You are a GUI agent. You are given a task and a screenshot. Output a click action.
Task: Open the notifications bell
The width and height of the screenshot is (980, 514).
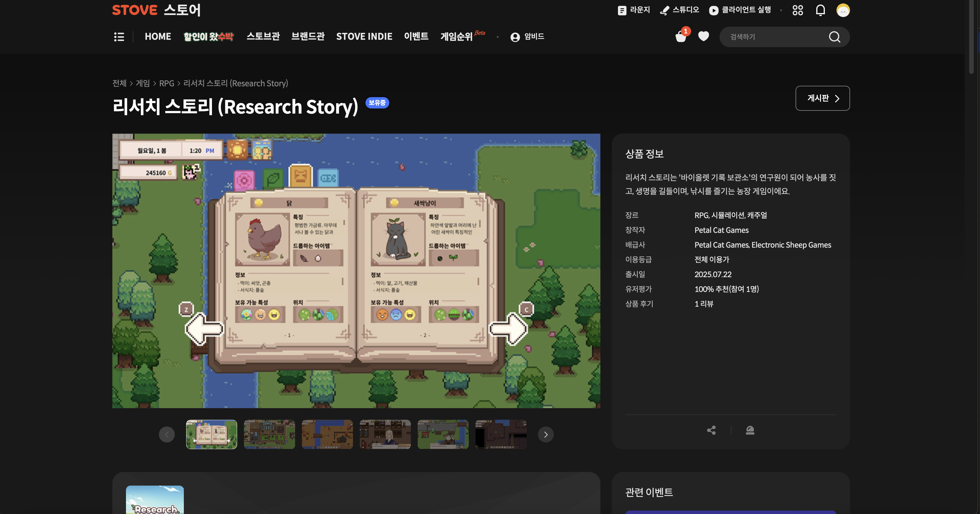tap(821, 10)
